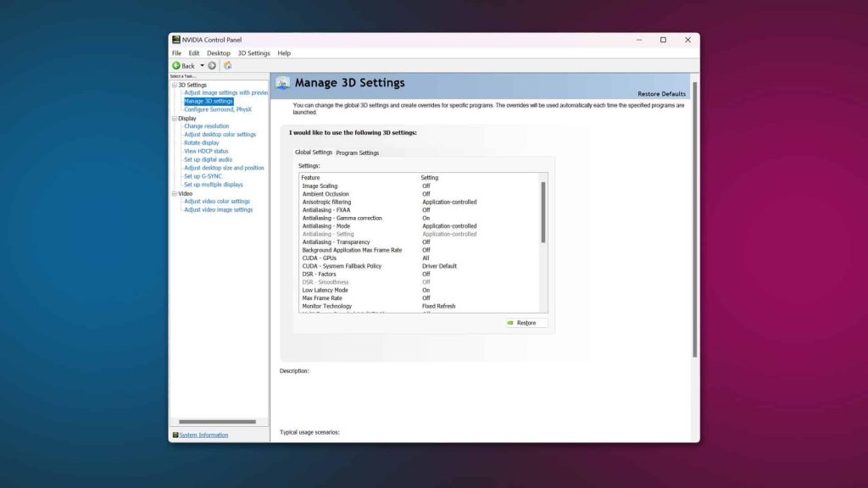Collapse the Display tree node
The width and height of the screenshot is (868, 488).
click(174, 119)
